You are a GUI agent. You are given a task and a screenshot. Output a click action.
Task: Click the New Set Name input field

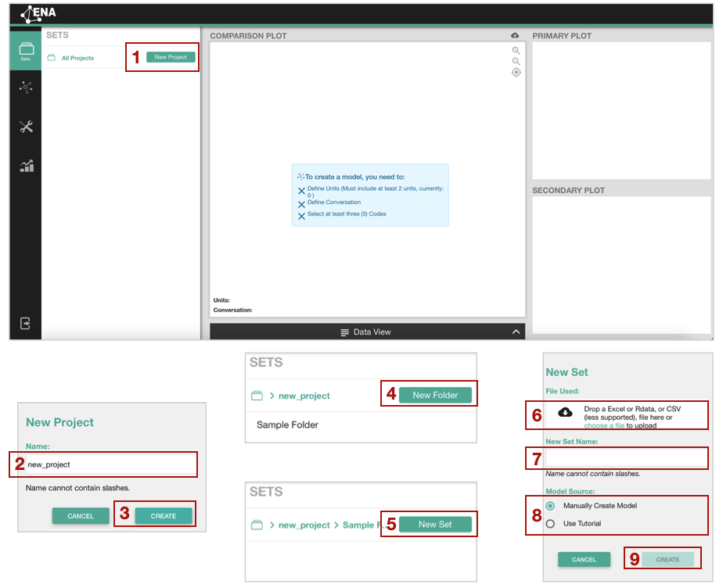click(626, 457)
